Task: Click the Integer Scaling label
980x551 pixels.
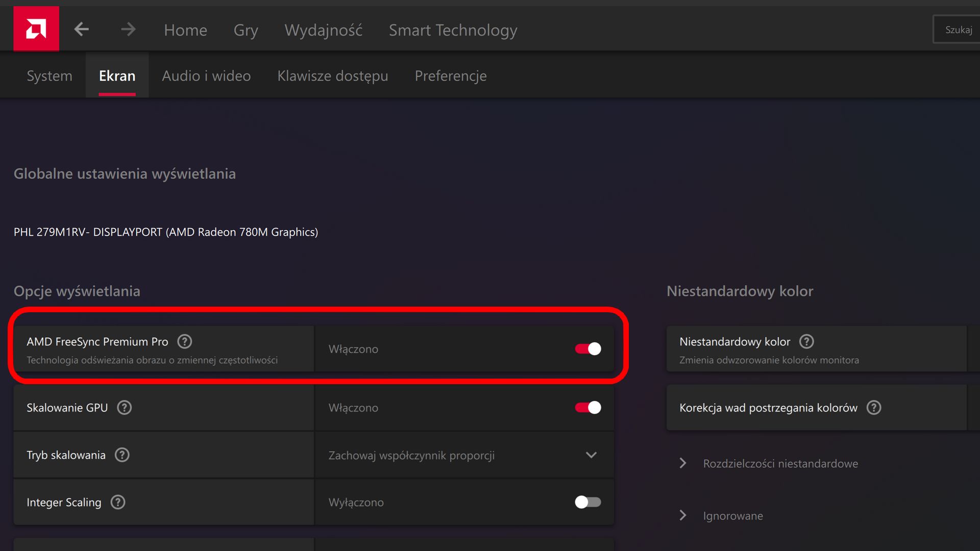Action: 64,503
